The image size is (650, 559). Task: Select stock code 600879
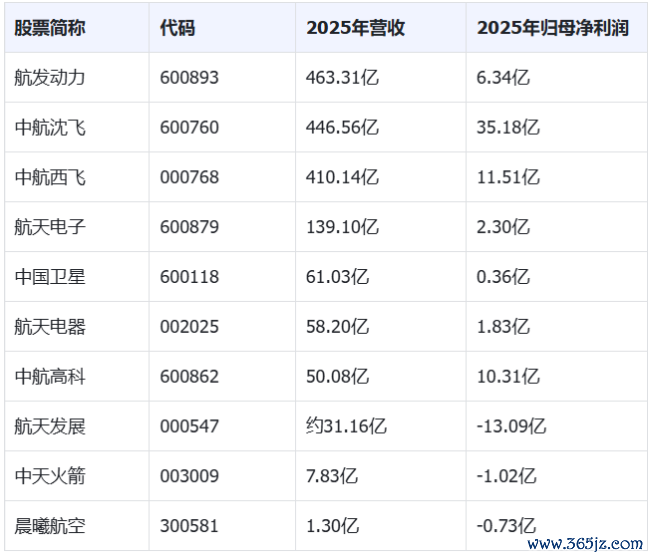pyautogui.click(x=189, y=227)
